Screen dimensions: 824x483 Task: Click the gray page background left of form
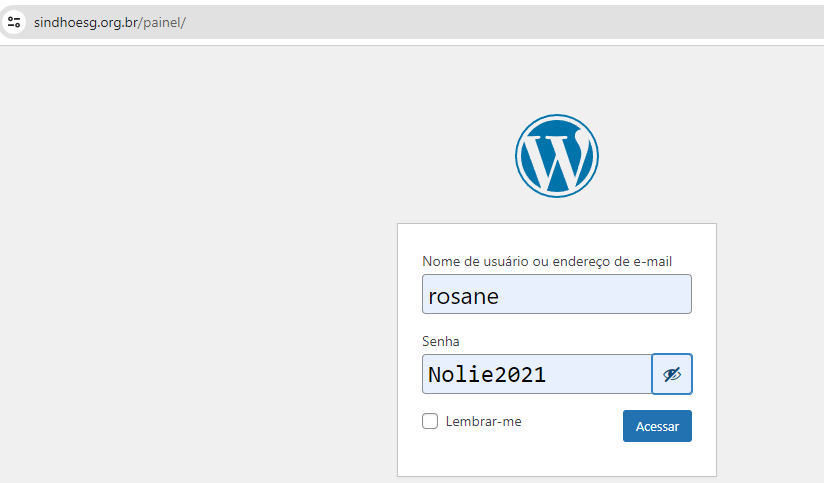coord(200,300)
